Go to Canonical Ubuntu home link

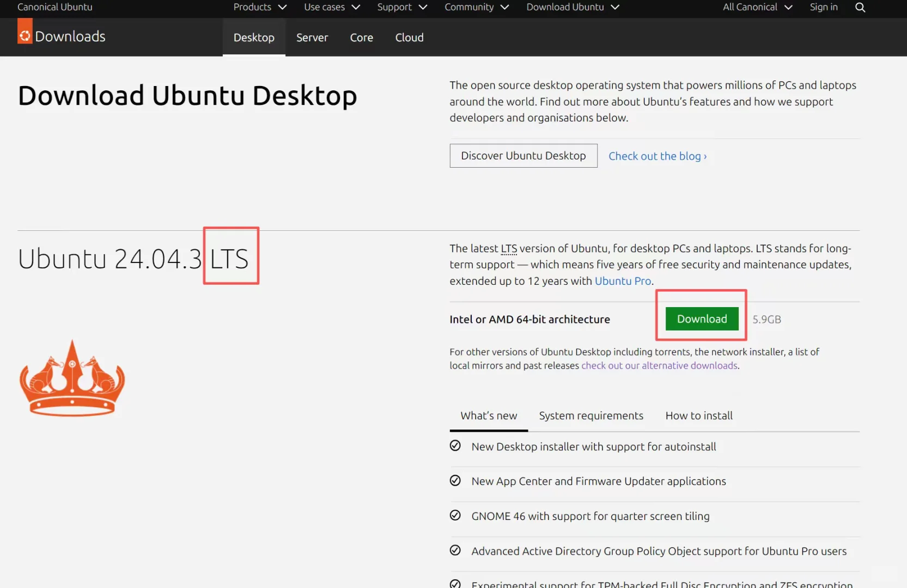coord(55,7)
